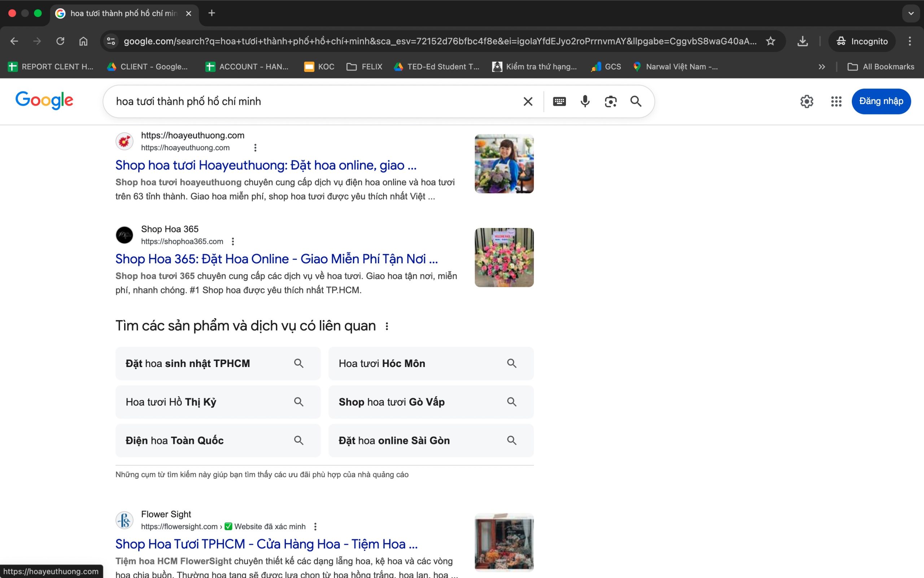Open Google quick settings gear
The width and height of the screenshot is (924, 578).
807,101
